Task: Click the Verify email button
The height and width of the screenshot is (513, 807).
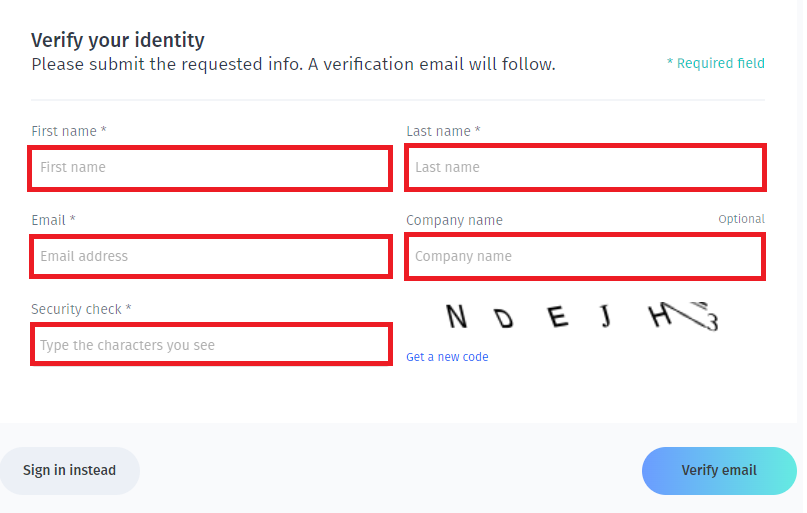Action: [719, 470]
